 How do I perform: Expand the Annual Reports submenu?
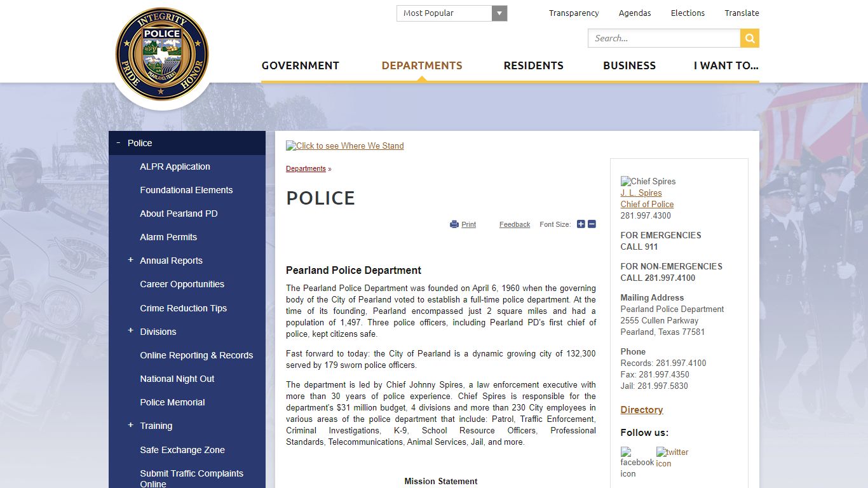click(130, 260)
